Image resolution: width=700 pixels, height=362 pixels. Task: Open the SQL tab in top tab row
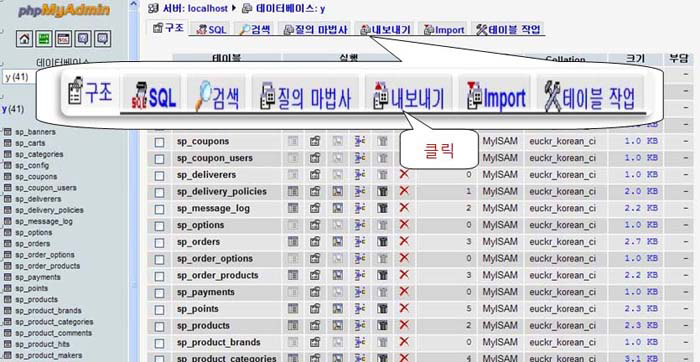(212, 29)
